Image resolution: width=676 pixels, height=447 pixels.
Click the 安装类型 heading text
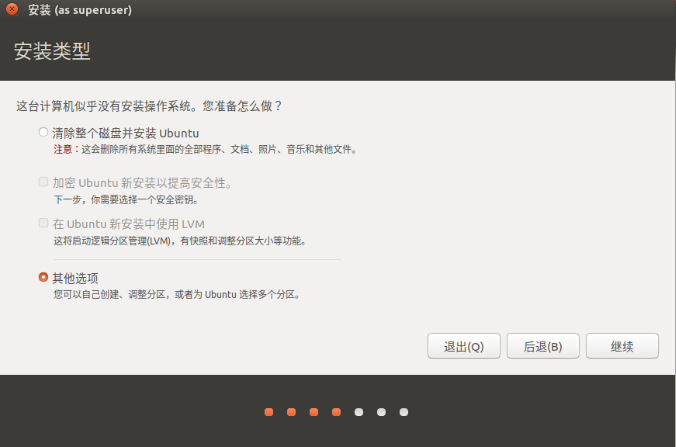pos(52,51)
